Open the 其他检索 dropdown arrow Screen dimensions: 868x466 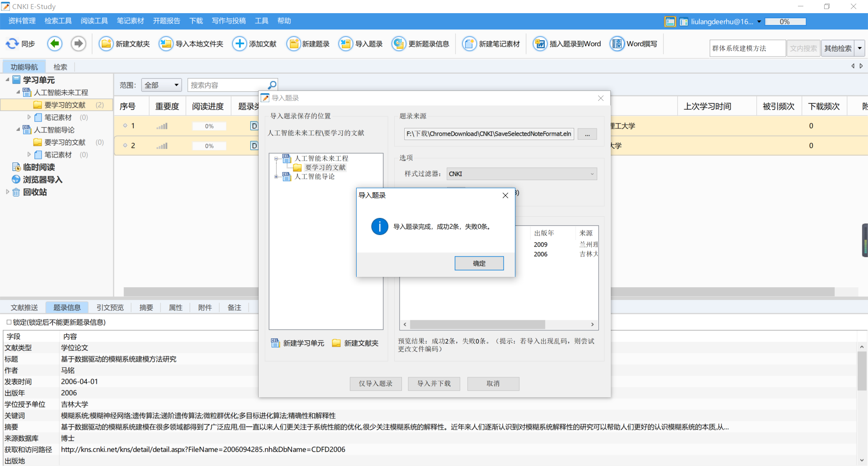pyautogui.click(x=860, y=48)
